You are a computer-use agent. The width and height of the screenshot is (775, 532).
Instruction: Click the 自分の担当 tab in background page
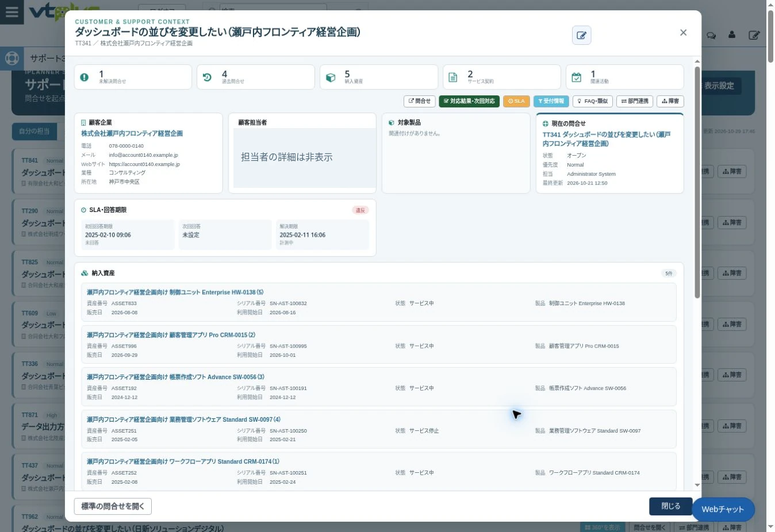tap(34, 131)
